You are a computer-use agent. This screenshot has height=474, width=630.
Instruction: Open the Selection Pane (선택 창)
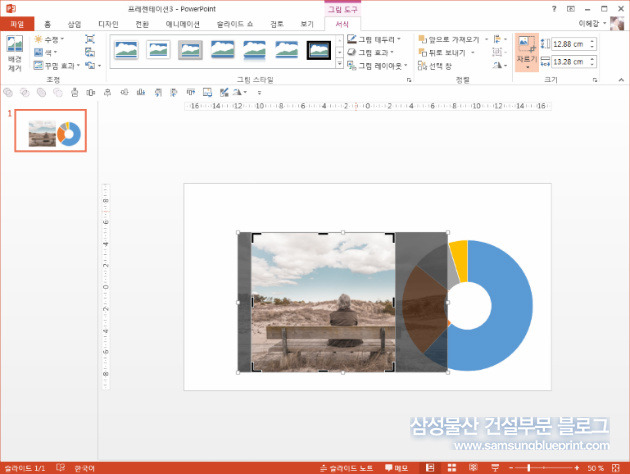coord(435,65)
